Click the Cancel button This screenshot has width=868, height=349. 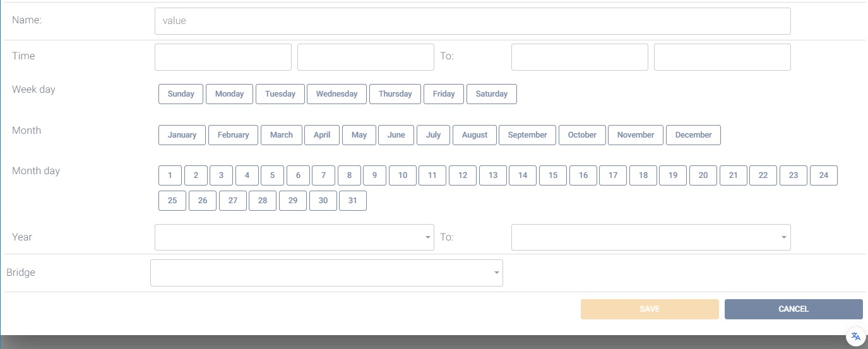coord(794,309)
